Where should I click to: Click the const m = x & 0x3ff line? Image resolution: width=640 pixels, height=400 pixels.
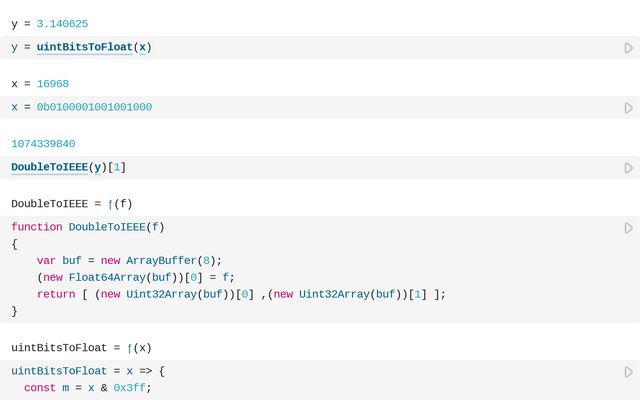(x=88, y=388)
